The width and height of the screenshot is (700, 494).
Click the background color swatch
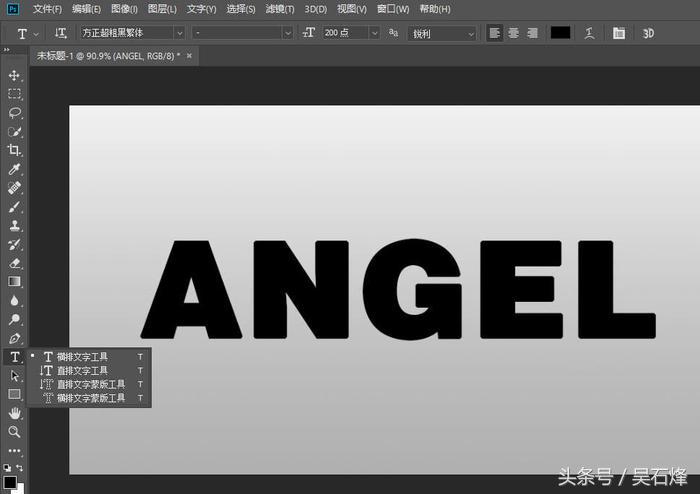tap(20, 489)
